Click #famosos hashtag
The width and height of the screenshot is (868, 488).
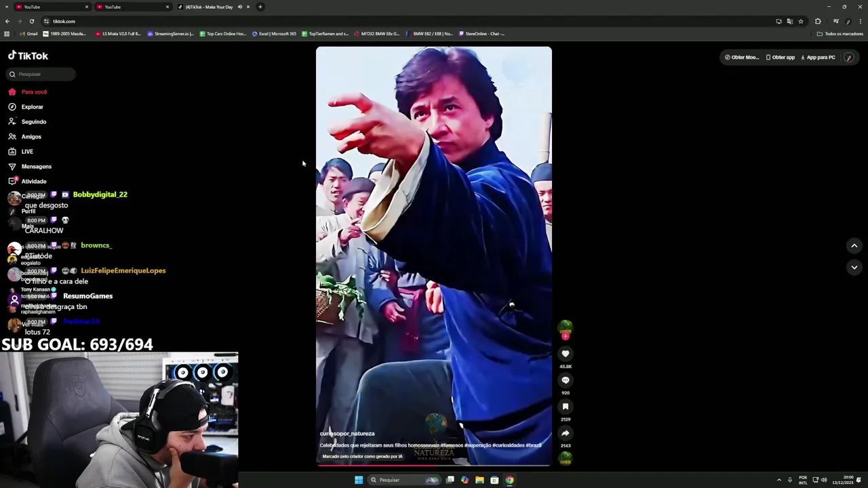coord(452,445)
